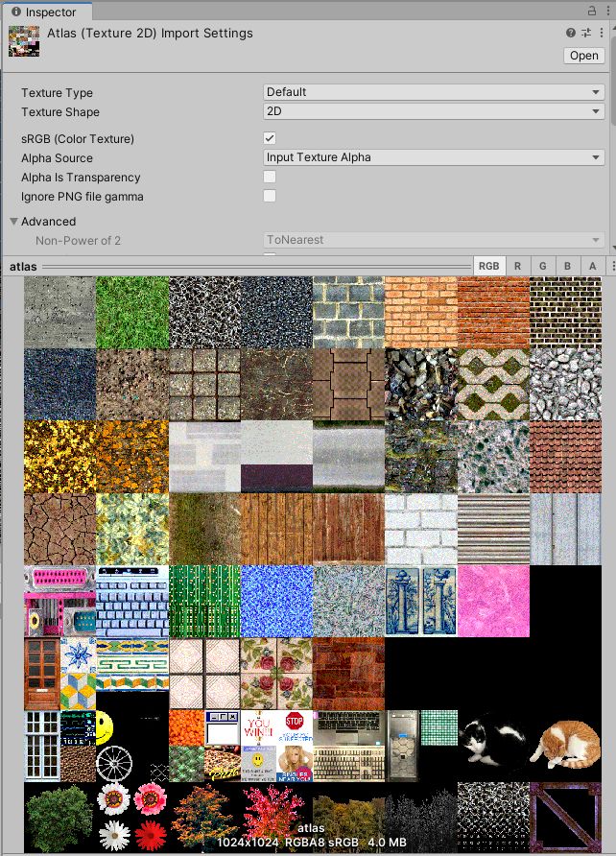This screenshot has width=616, height=856.
Task: Click the Texture Type label
Action: 57,93
